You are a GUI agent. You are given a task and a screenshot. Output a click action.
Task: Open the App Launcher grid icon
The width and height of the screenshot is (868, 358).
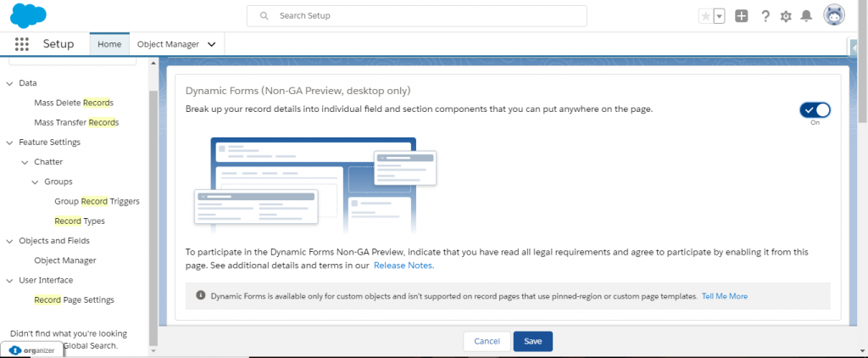[x=21, y=44]
